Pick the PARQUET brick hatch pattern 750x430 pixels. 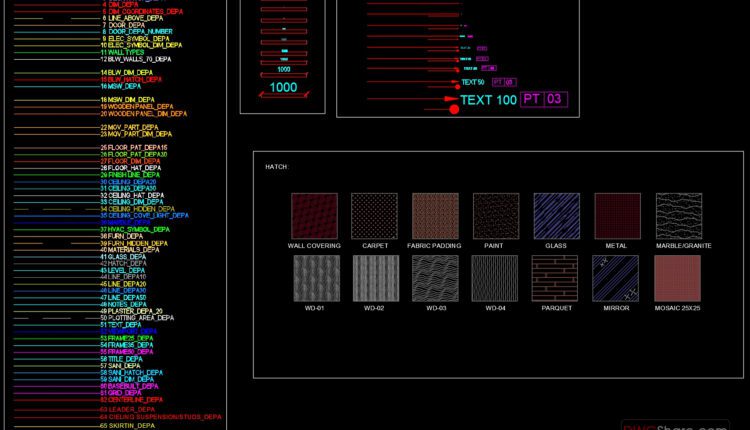pyautogui.click(x=555, y=278)
